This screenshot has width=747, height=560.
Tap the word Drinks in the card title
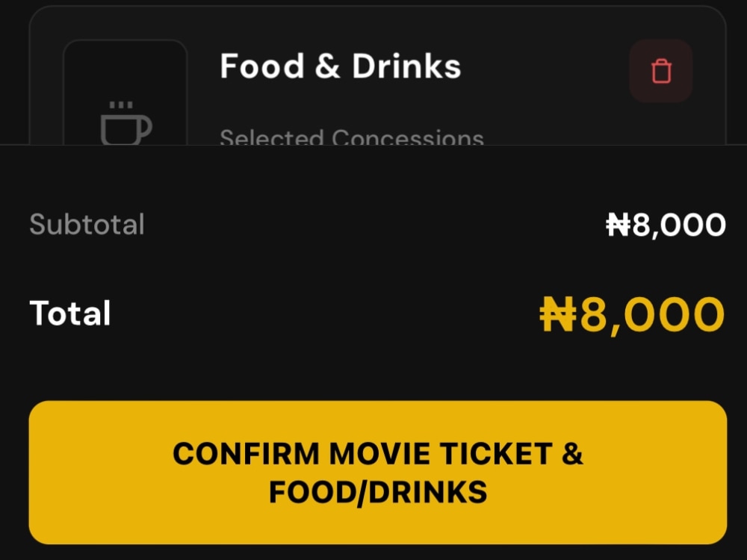click(x=406, y=66)
